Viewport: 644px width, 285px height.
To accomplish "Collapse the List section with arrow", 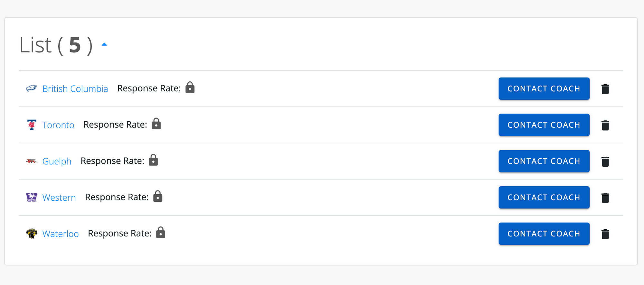I will 104,44.
